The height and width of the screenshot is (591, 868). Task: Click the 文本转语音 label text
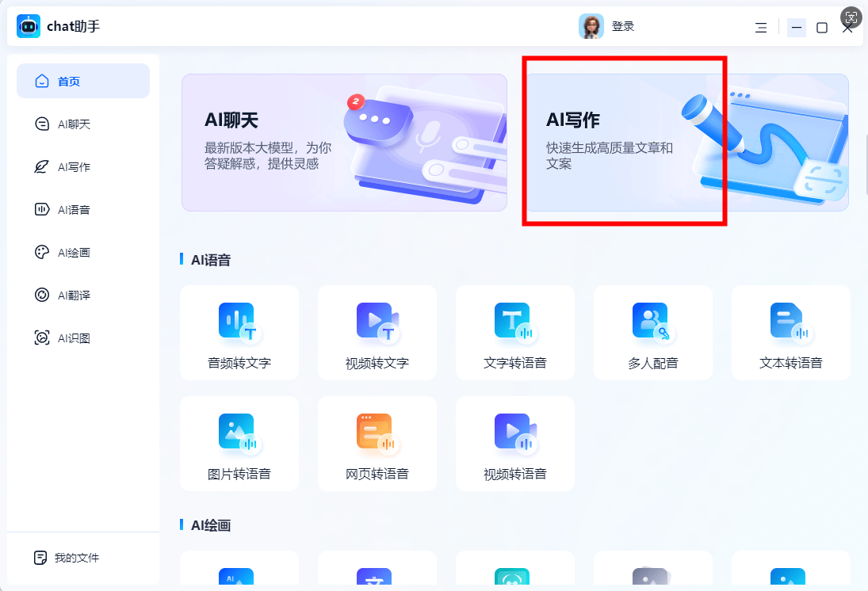[790, 363]
